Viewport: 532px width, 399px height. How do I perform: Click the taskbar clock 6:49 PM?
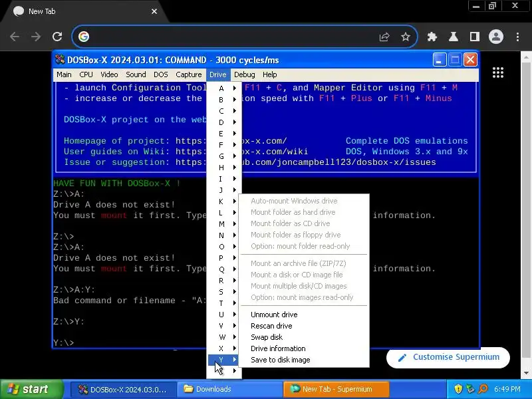pos(507,389)
